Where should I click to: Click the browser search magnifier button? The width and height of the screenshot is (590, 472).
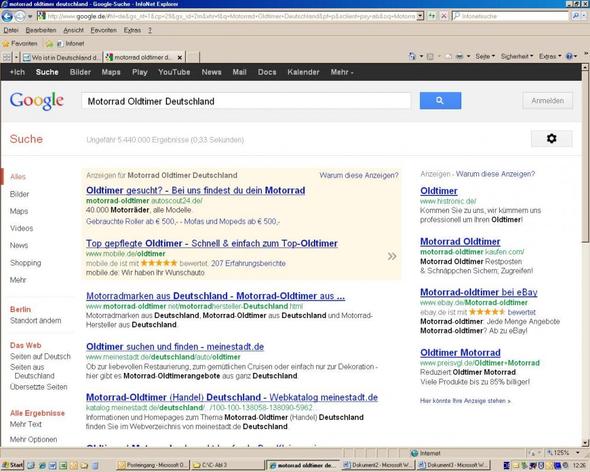point(575,16)
